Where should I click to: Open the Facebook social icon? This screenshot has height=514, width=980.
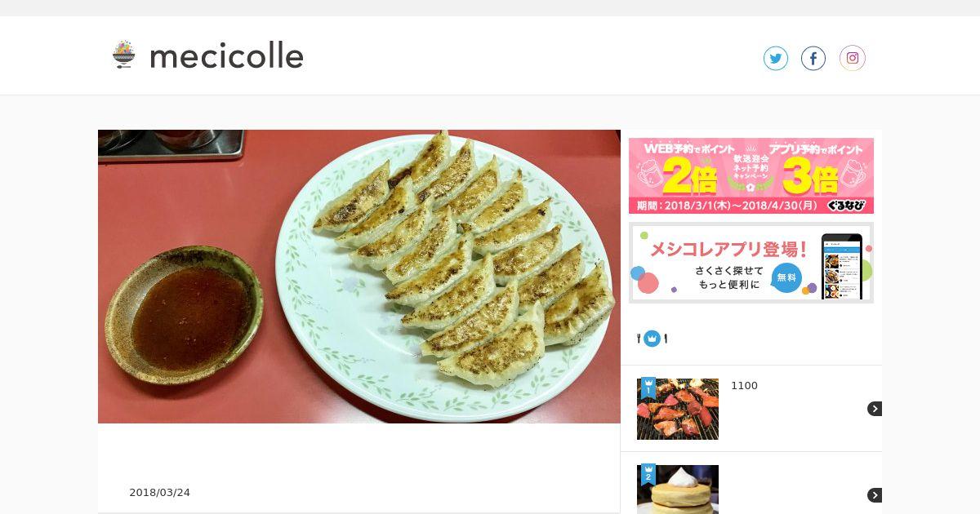813,58
